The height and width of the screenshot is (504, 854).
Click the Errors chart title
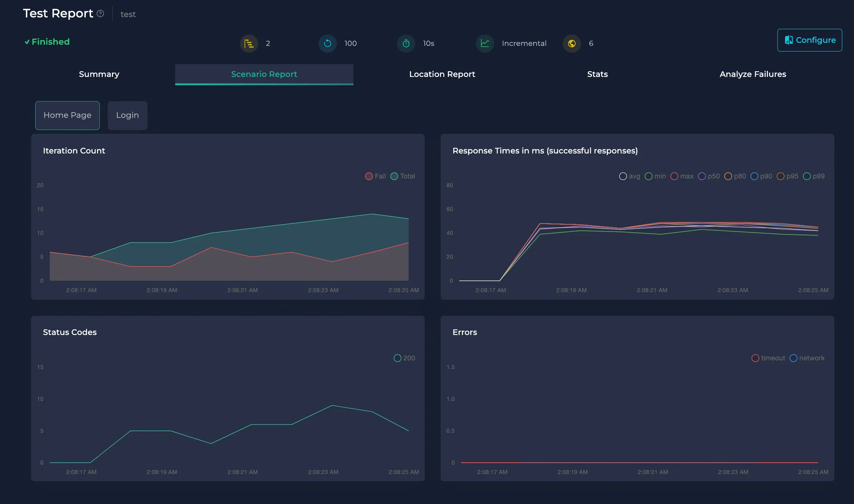tap(465, 332)
